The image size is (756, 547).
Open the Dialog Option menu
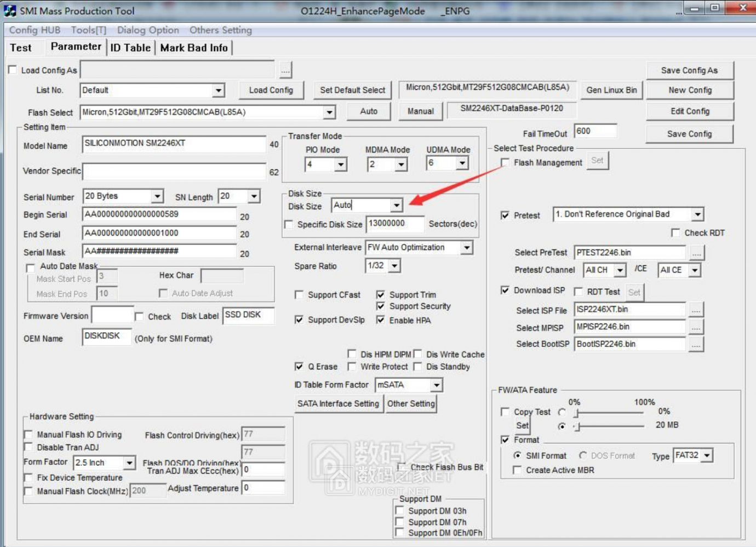pos(148,30)
